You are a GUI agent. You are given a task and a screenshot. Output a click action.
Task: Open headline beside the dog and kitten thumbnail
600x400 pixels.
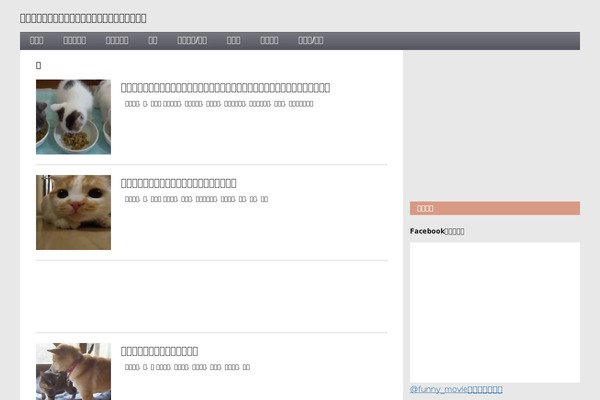(x=159, y=351)
